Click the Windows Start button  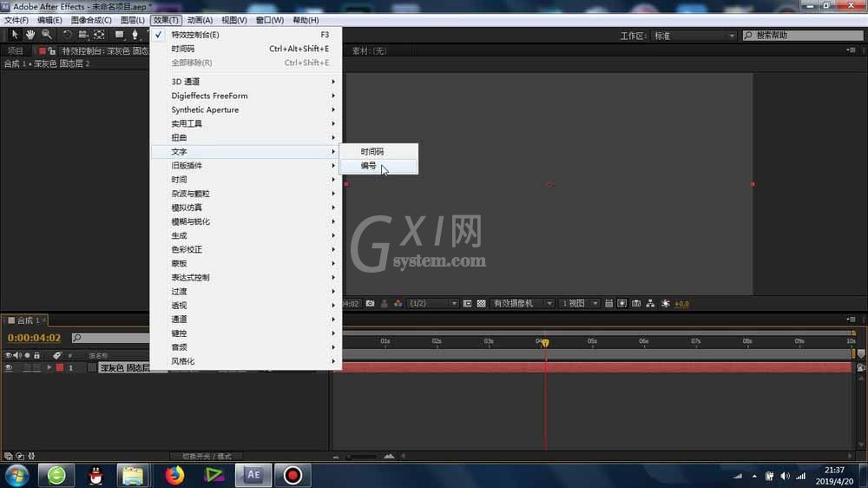(x=16, y=475)
